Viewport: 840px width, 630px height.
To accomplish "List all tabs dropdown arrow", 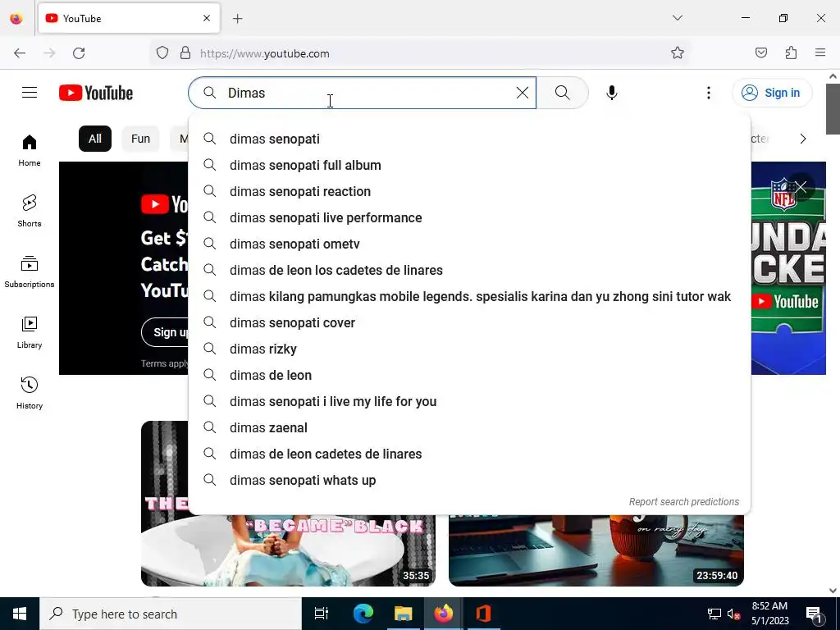I will click(x=677, y=18).
